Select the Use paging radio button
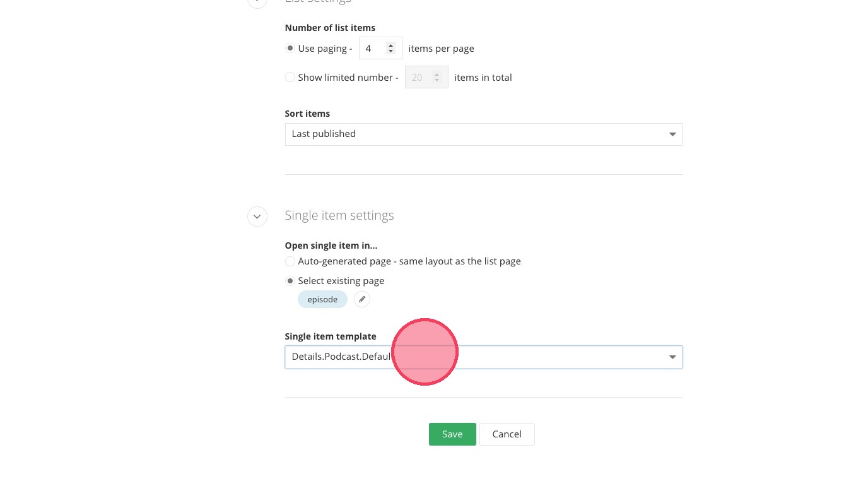The width and height of the screenshot is (868, 486). click(290, 49)
